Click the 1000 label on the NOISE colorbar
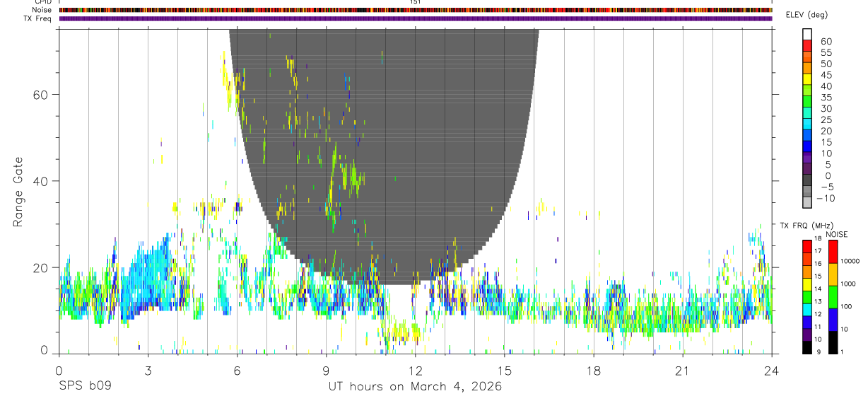The image size is (868, 401). [849, 284]
